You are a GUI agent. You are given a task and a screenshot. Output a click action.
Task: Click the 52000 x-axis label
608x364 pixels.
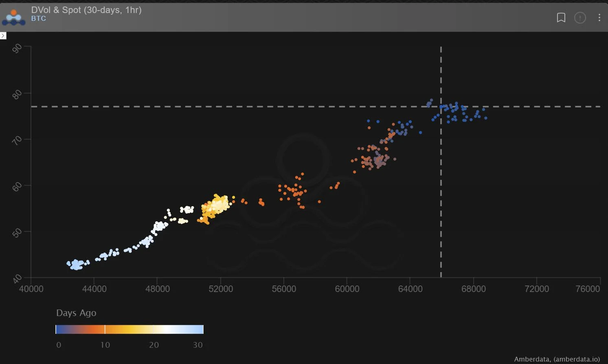220,289
